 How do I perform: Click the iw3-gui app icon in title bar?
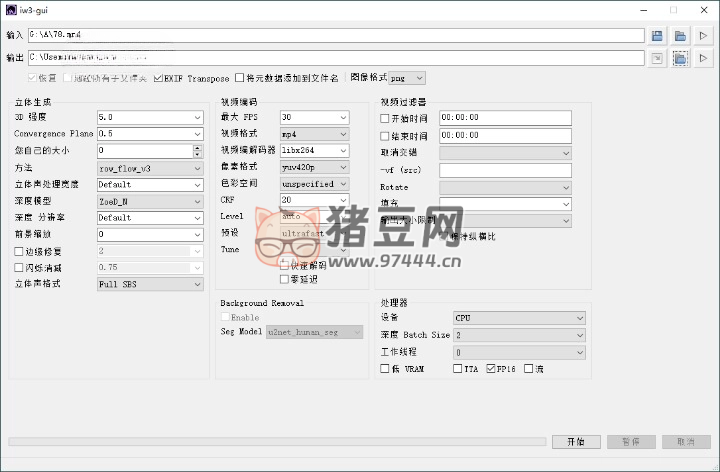[9, 10]
